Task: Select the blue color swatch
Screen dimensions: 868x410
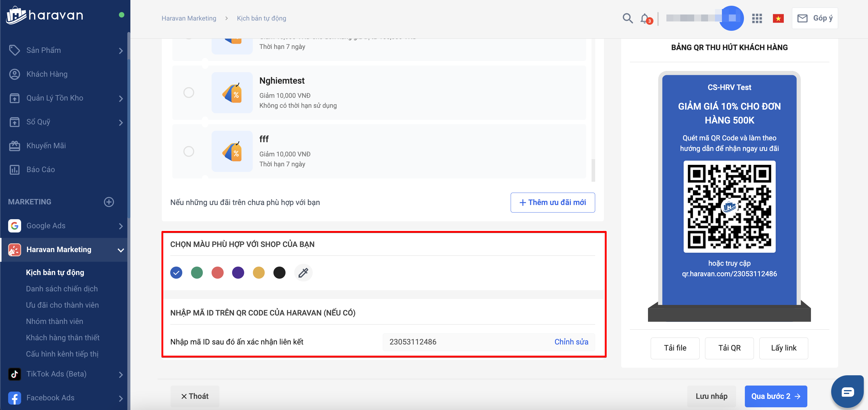Action: 176,272
